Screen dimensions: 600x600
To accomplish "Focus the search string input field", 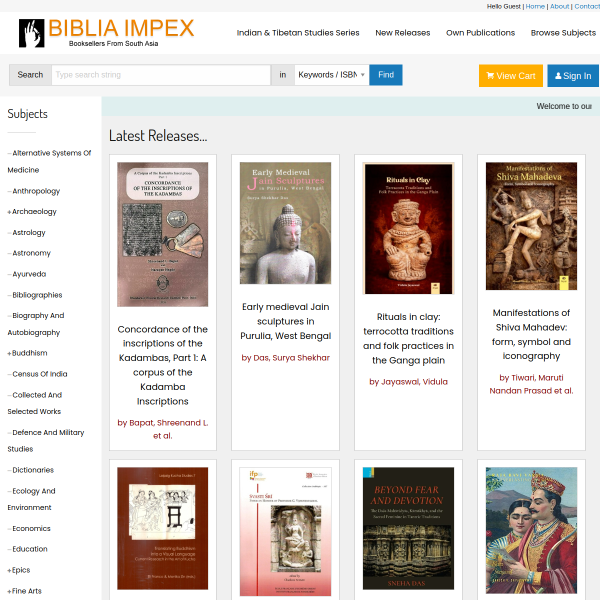I will pyautogui.click(x=161, y=75).
